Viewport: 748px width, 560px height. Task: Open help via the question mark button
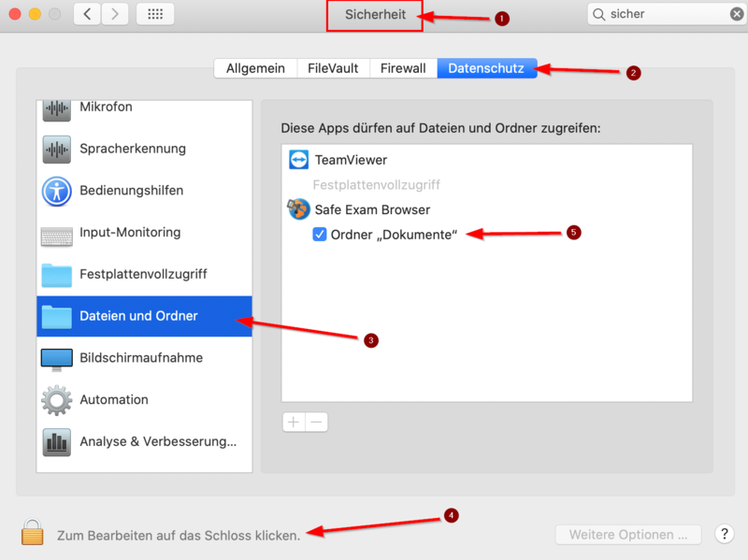[724, 534]
